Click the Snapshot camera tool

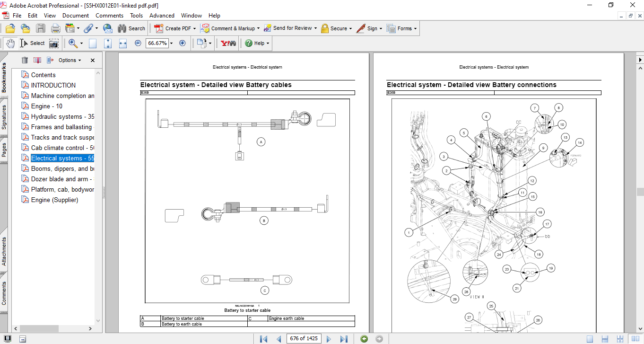[x=54, y=43]
